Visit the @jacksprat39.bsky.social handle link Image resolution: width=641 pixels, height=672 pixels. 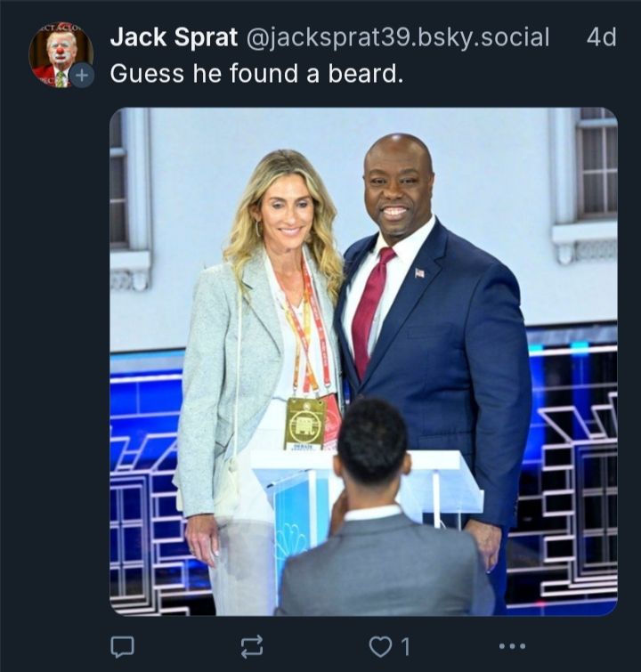click(x=397, y=37)
